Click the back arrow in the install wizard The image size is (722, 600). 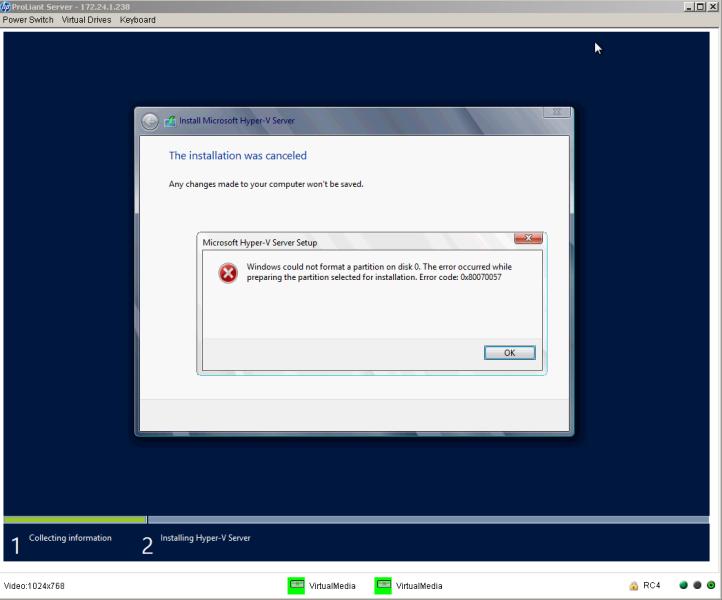tap(150, 122)
